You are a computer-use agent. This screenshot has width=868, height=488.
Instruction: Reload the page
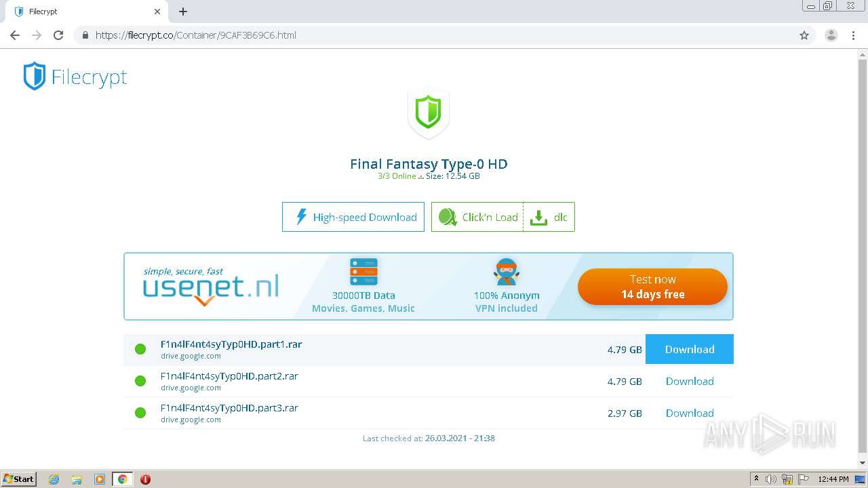[x=58, y=35]
